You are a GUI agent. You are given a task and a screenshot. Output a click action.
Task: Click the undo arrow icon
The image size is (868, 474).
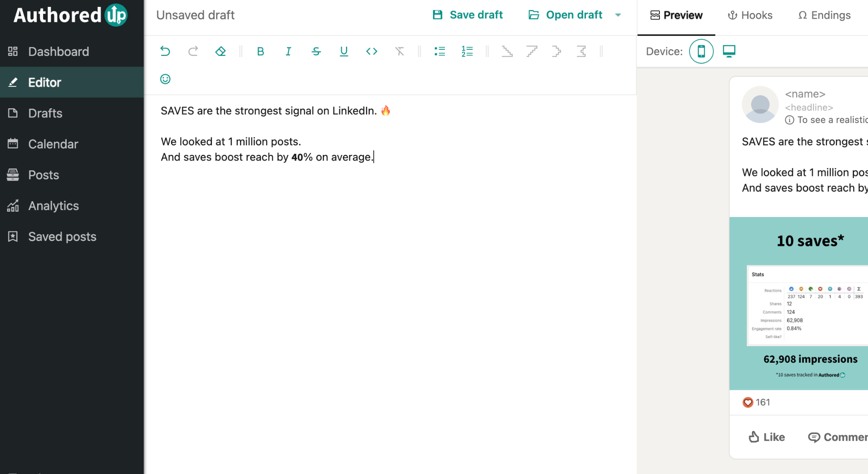(165, 52)
